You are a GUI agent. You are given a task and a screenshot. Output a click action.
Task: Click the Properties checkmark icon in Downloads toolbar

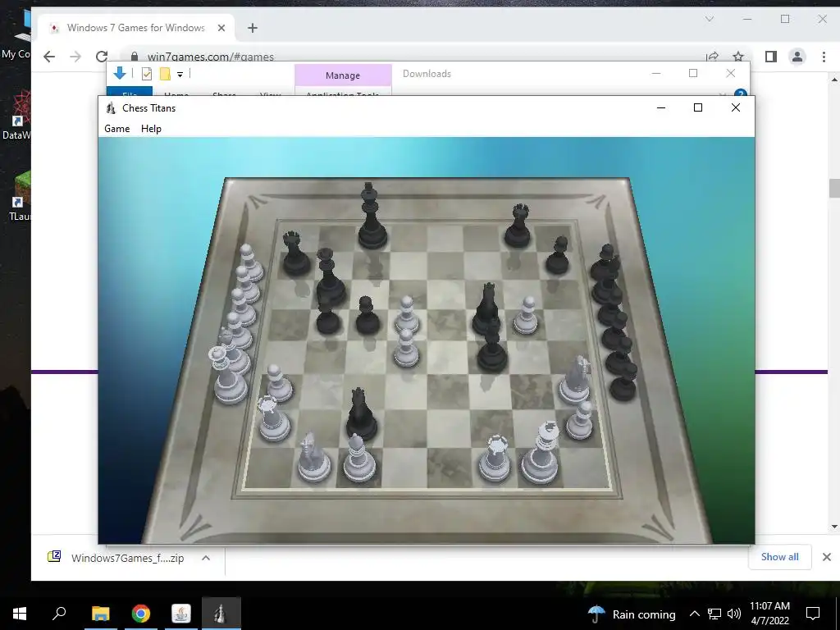(x=147, y=74)
